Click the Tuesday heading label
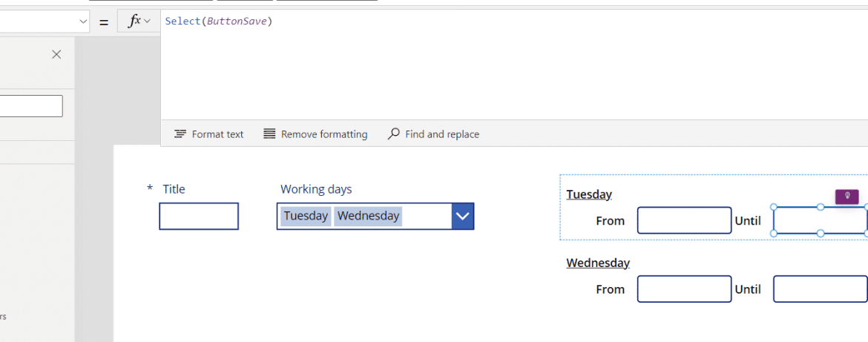Screen dimensions: 868x342 [589, 194]
